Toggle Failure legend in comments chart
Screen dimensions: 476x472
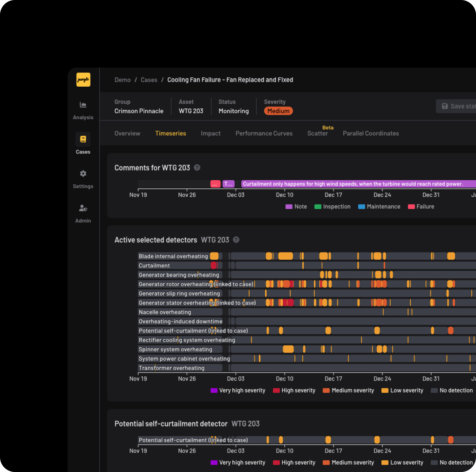pos(421,207)
